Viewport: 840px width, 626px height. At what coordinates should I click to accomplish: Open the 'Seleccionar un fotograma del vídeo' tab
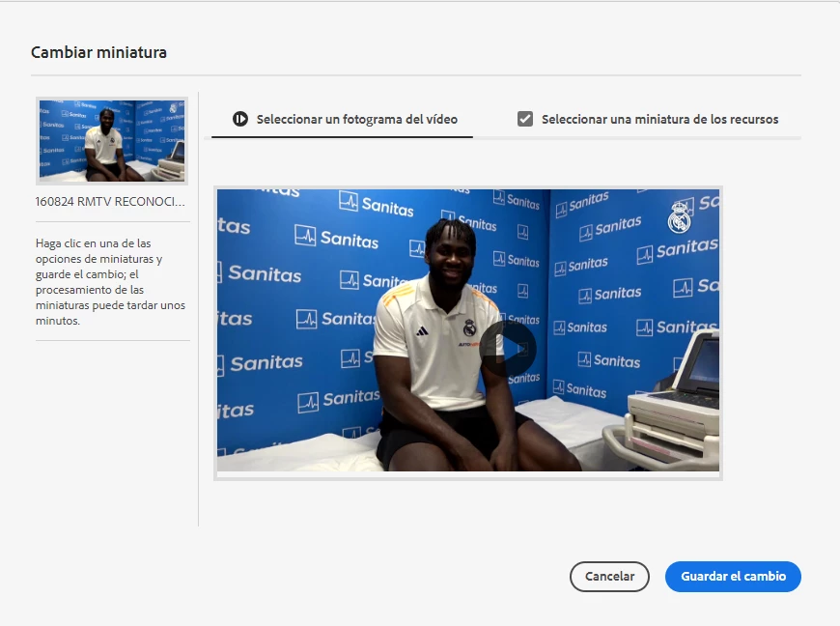coord(343,119)
